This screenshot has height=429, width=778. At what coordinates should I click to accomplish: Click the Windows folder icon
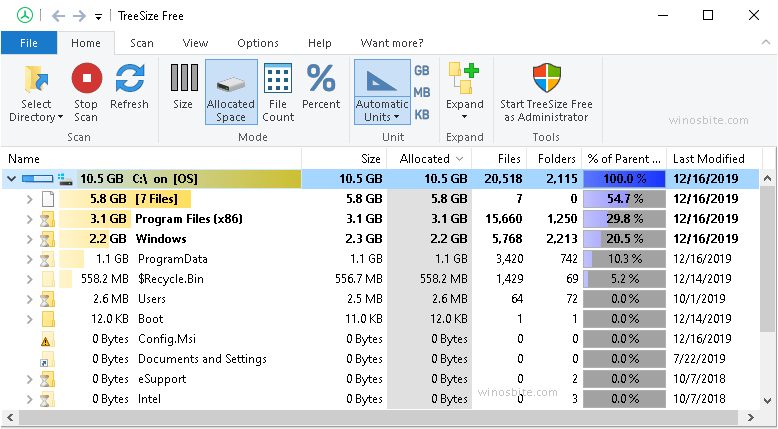pos(48,239)
